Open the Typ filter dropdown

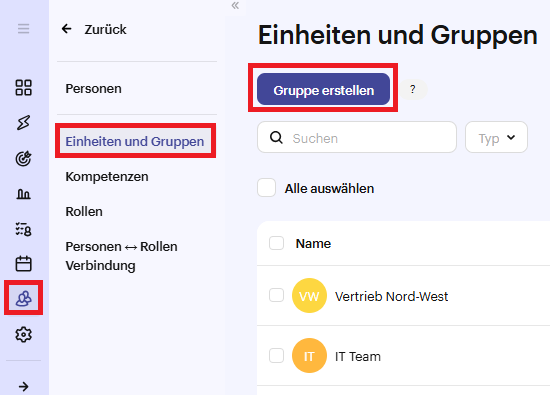click(x=496, y=137)
